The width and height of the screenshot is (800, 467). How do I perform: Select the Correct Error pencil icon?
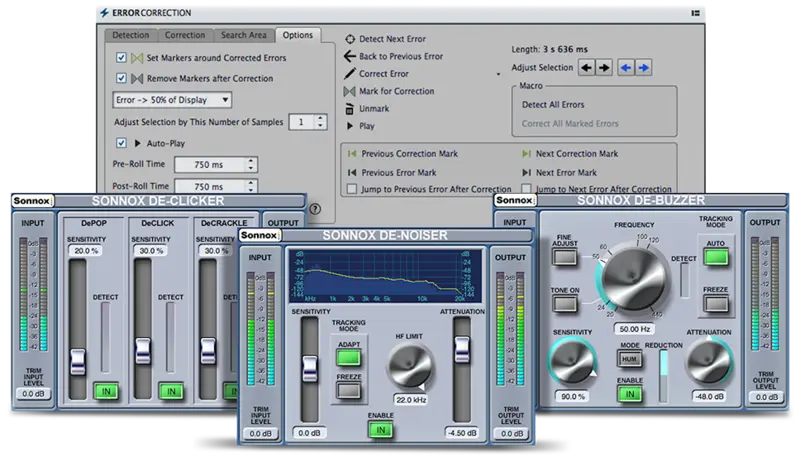350,74
